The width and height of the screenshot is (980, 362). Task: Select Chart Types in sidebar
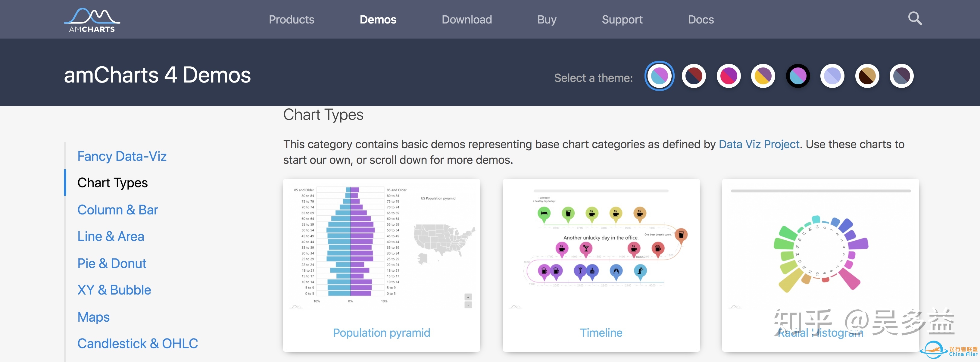coord(112,183)
